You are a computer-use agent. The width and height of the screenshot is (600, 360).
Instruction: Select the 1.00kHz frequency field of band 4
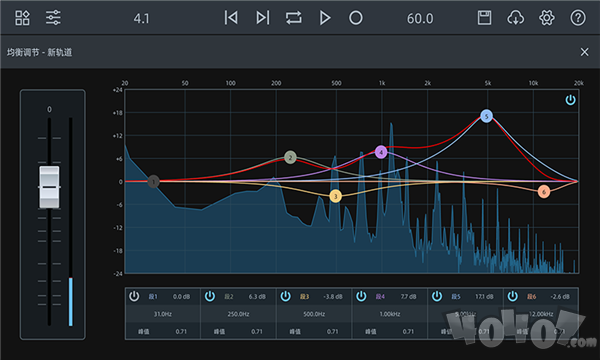(x=390, y=314)
